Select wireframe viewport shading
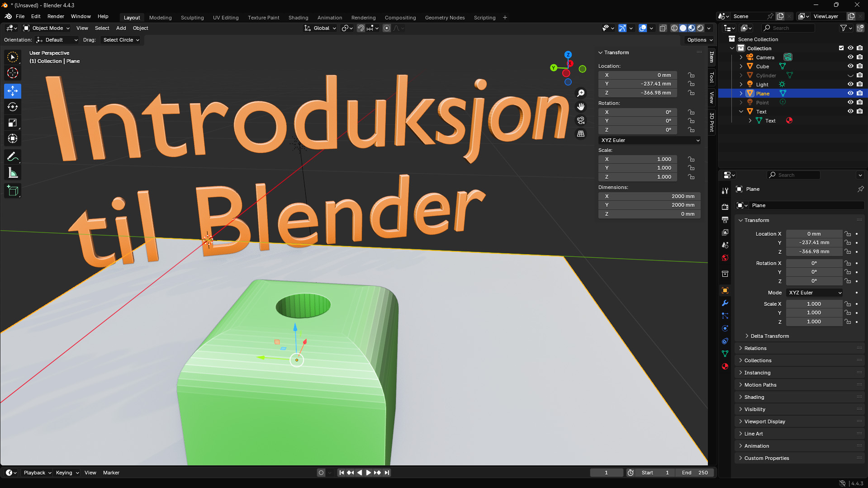The height and width of the screenshot is (488, 868). [x=674, y=28]
